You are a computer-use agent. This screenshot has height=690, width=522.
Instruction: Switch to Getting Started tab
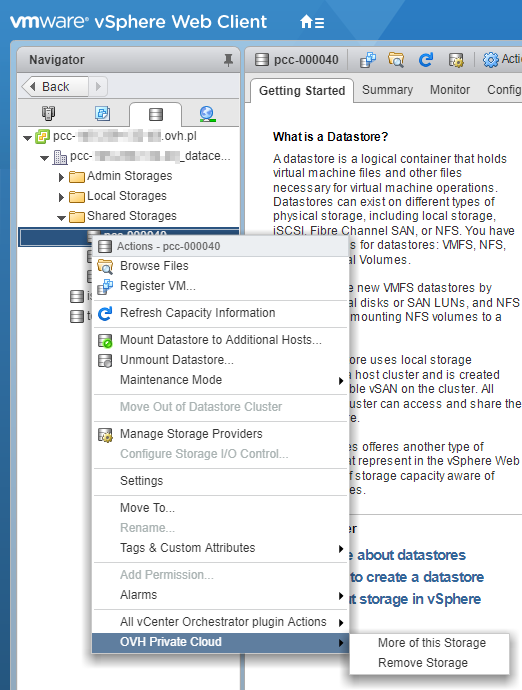point(302,91)
